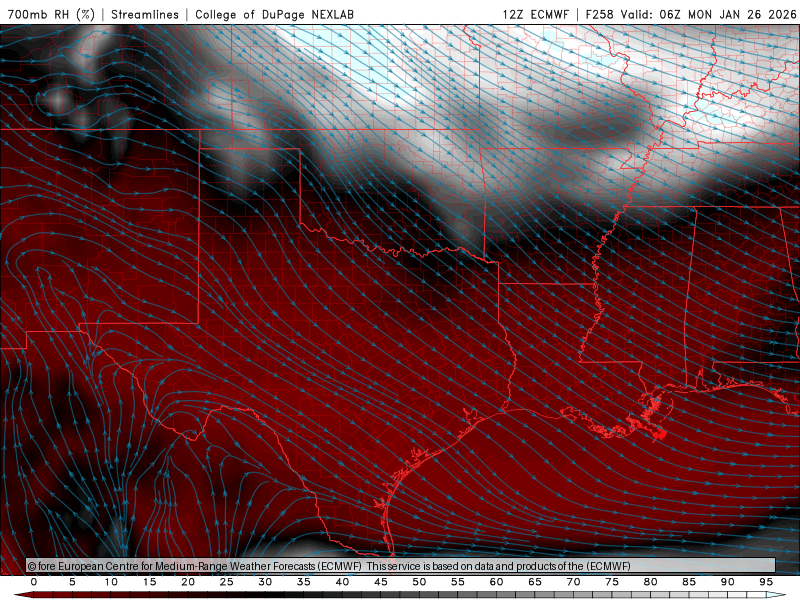Click the "0" value on color scale
Screen dimensions: 800x600
34,582
